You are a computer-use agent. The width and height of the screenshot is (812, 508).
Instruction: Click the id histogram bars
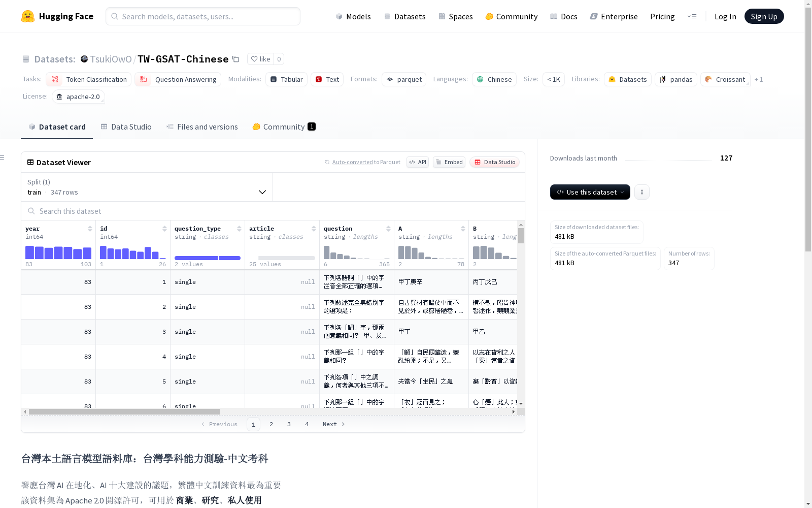coord(133,252)
